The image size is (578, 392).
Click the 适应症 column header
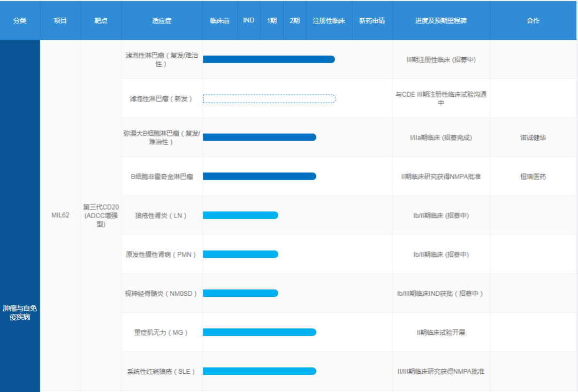162,21
